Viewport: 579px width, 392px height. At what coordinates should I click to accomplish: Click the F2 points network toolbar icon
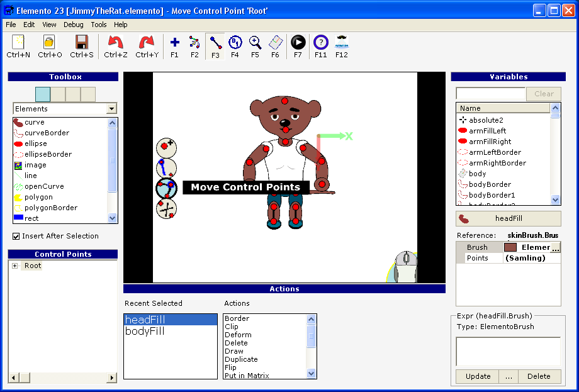194,43
